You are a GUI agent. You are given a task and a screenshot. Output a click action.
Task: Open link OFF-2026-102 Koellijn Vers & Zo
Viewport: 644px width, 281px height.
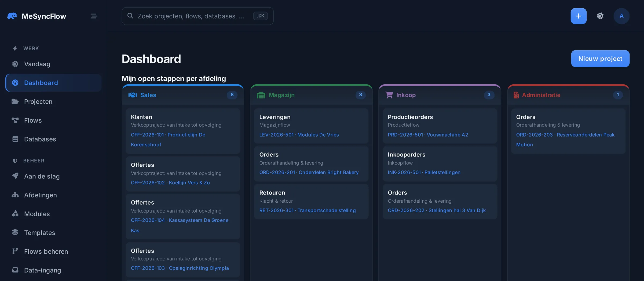pyautogui.click(x=170, y=183)
